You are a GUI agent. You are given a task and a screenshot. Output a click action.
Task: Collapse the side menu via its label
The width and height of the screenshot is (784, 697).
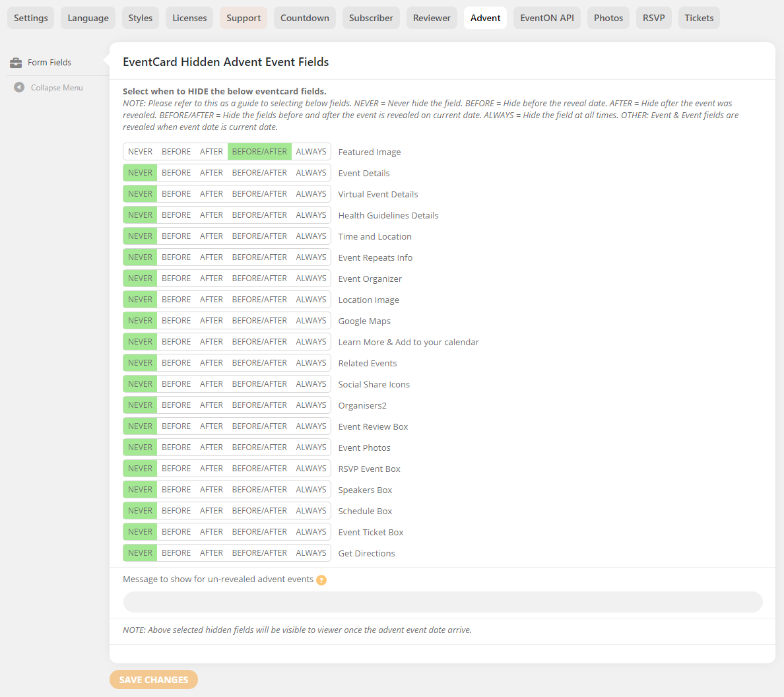coord(57,88)
